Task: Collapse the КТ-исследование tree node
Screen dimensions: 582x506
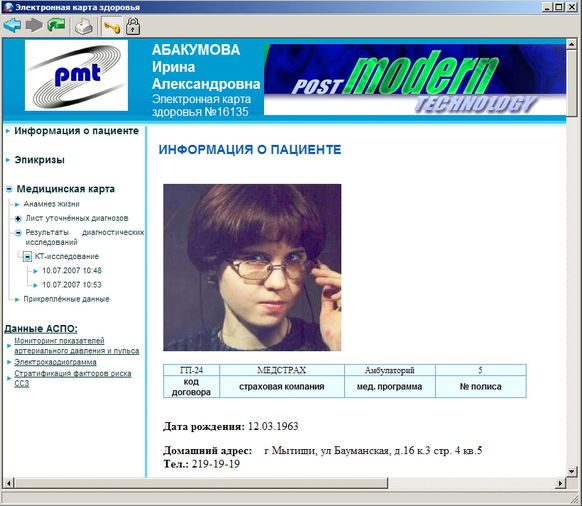Action: tap(27, 257)
